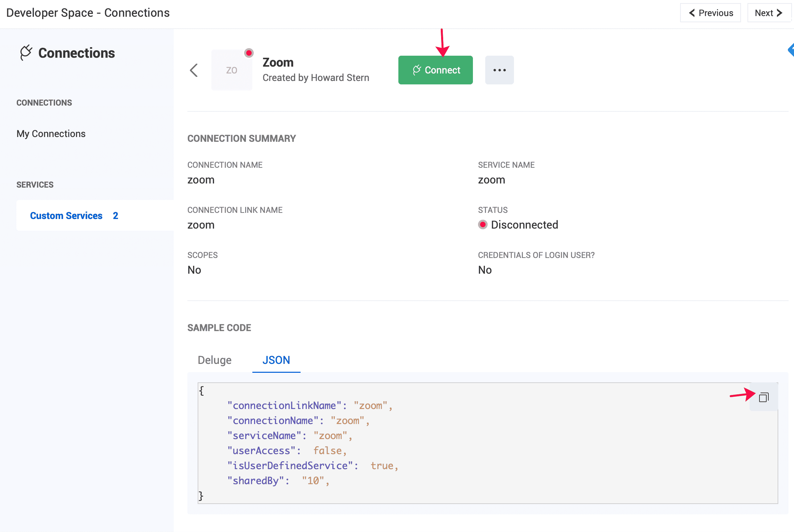Click the "isUserDefinedService" line in code
The height and width of the screenshot is (532, 794).
click(313, 466)
